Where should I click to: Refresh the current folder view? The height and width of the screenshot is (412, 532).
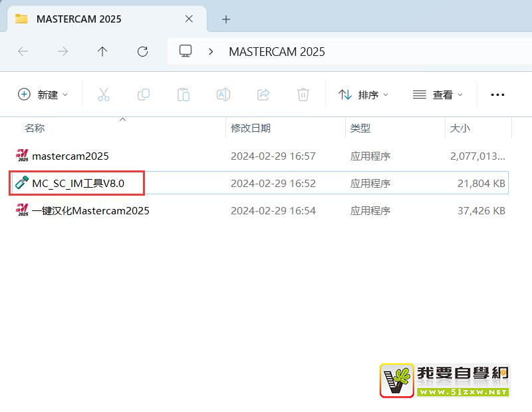142,51
